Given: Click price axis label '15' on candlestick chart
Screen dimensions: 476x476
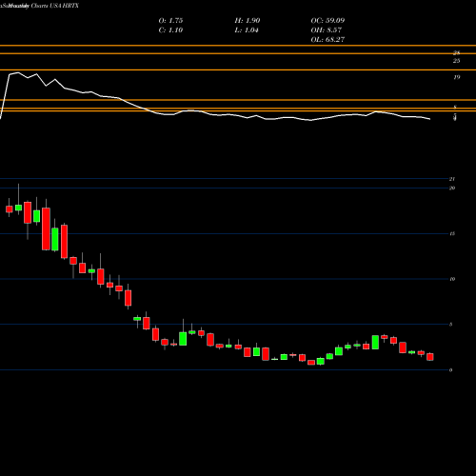Looking at the screenshot, I should pyautogui.click(x=452, y=234).
